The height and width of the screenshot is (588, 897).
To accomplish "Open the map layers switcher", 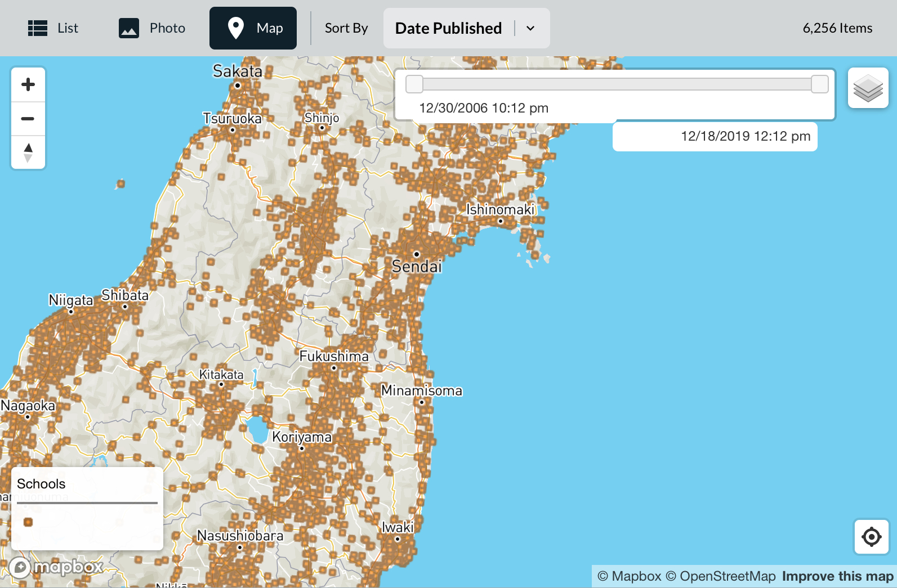I will 868,88.
